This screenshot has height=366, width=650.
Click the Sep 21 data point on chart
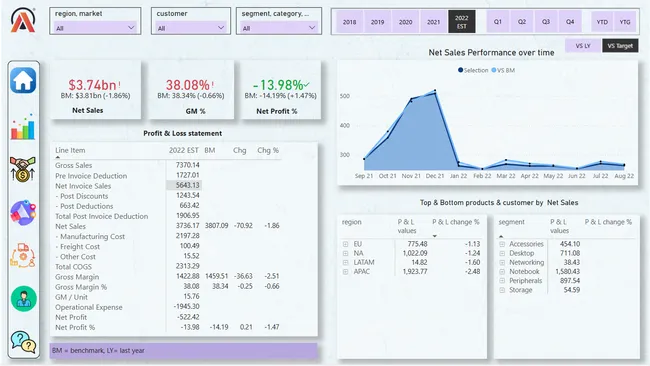(364, 159)
